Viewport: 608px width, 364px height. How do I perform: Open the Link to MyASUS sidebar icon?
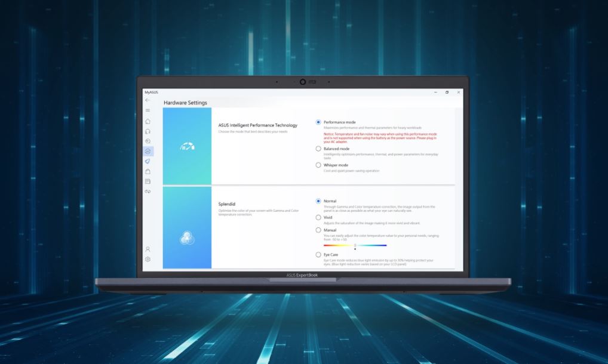click(148, 192)
